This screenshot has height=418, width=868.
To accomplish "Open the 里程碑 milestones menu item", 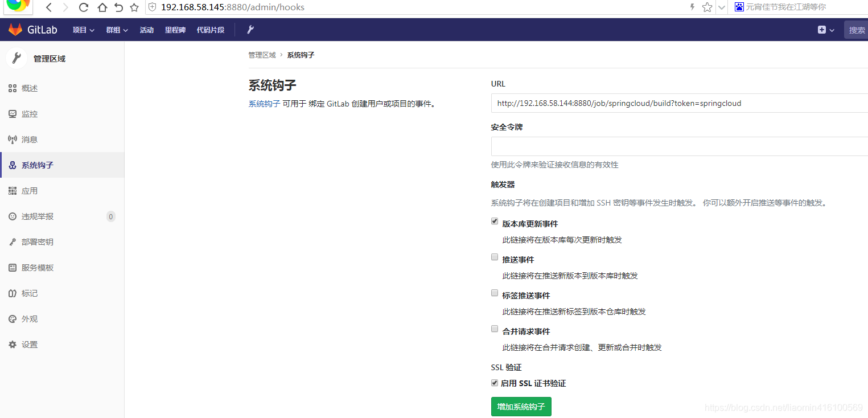I will pyautogui.click(x=175, y=29).
